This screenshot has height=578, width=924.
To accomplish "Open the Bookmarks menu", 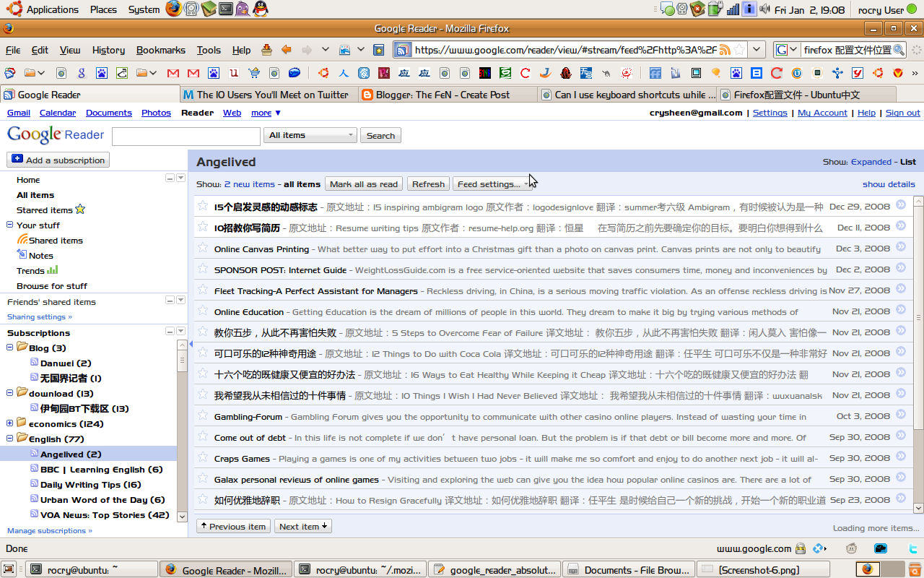I will click(161, 50).
